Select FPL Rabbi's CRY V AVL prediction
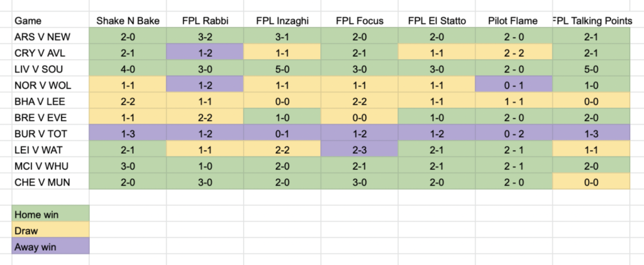 pos(205,53)
